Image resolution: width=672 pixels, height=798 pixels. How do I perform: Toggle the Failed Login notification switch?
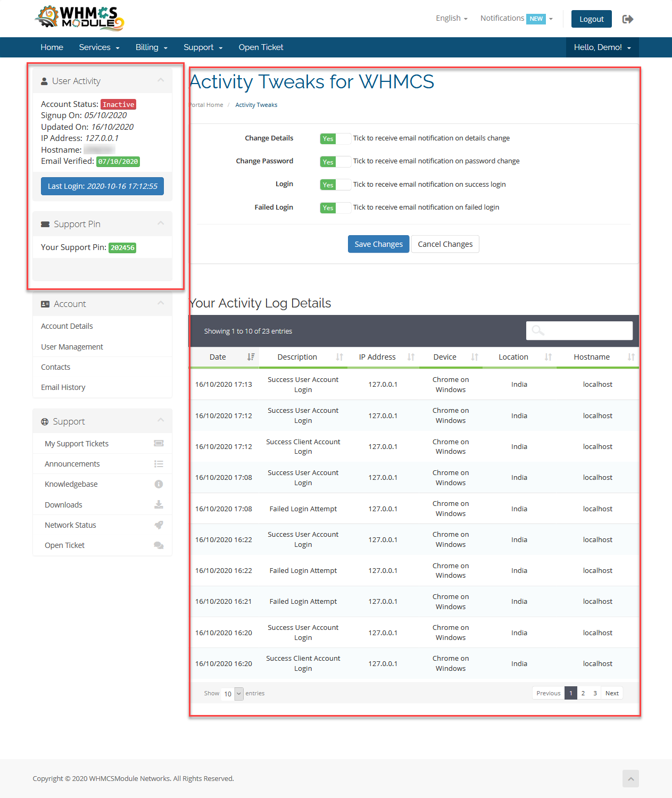(x=336, y=207)
